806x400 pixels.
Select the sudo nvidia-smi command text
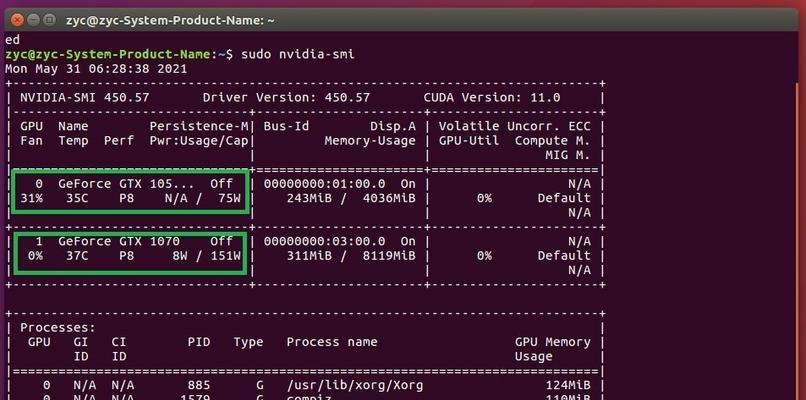298,54
